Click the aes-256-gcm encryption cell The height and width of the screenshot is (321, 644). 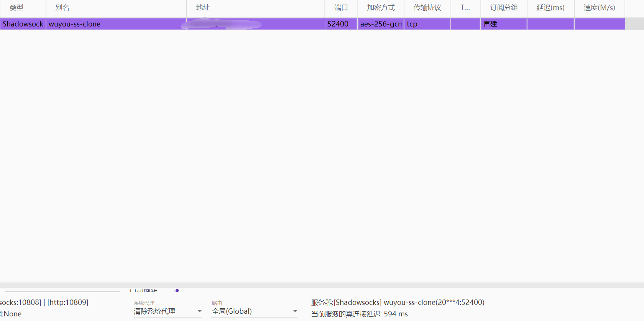(x=381, y=24)
